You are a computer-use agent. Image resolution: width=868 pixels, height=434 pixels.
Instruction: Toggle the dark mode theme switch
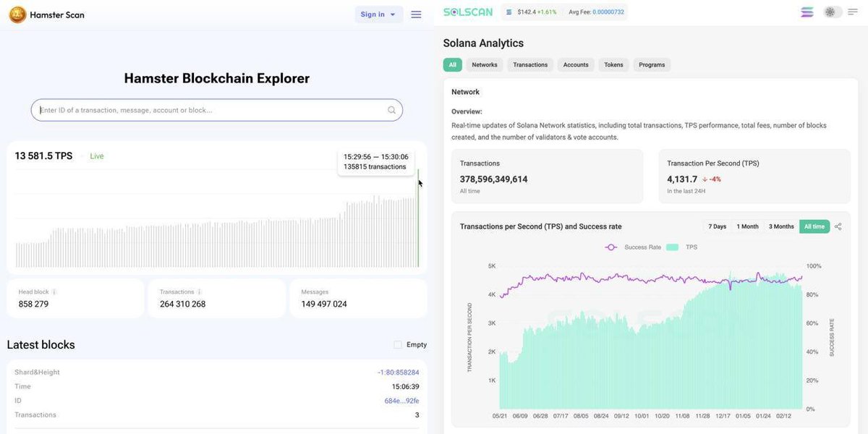click(833, 12)
